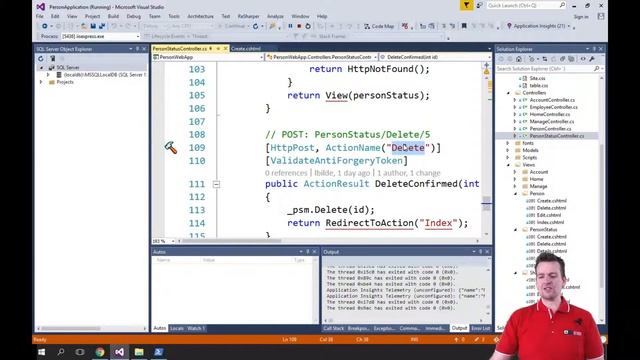Switch to Visual Studio taskbar icon
The image size is (640, 360).
tap(119, 352)
